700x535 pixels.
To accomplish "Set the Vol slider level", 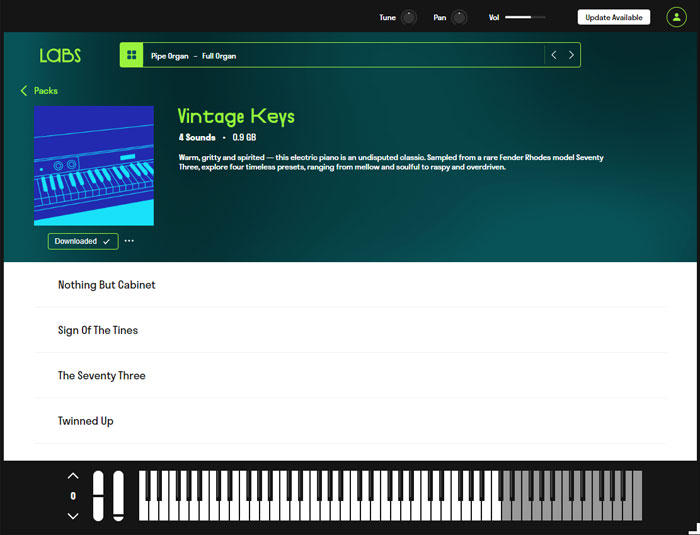I will [x=525, y=17].
